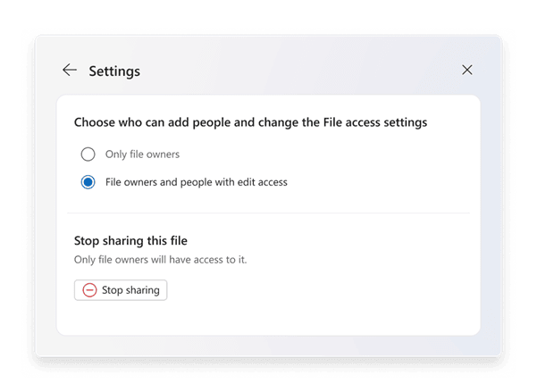The width and height of the screenshot is (537, 392).
Task: Click File owners and people with edit access label
Action: point(197,182)
